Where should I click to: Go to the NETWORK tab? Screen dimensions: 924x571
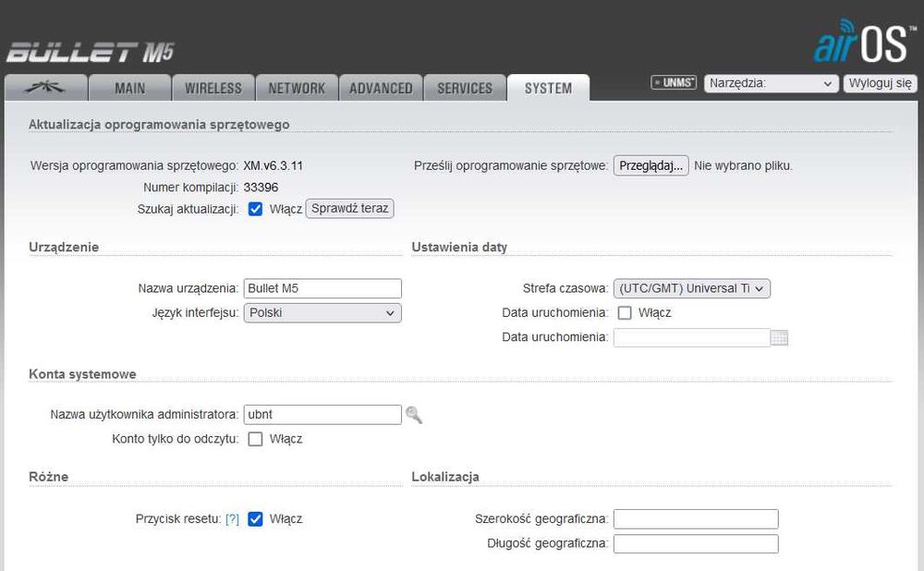coord(297,88)
